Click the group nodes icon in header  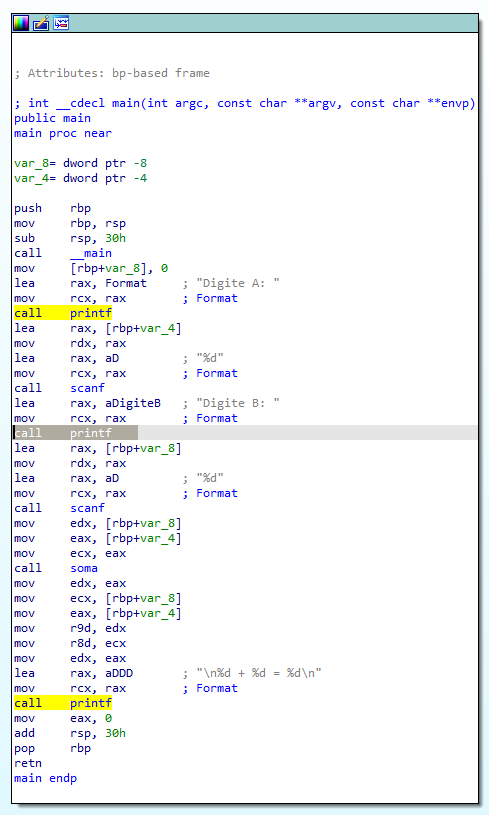click(x=61, y=23)
